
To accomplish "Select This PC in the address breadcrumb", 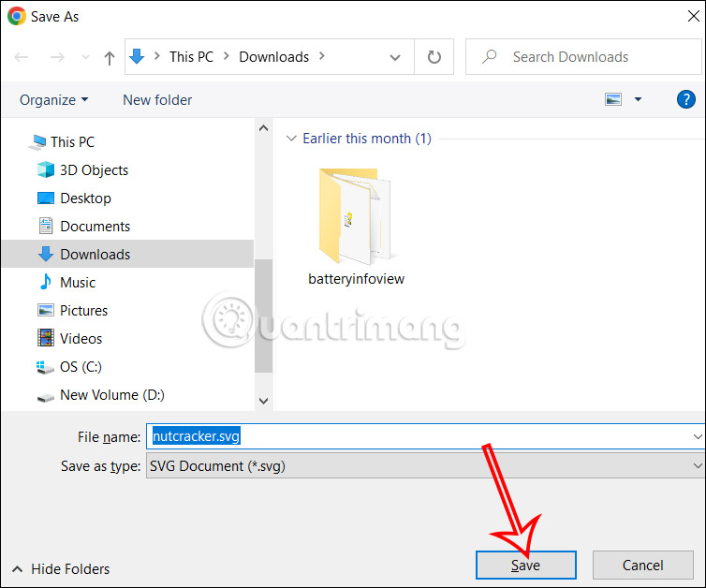I will coord(191,57).
